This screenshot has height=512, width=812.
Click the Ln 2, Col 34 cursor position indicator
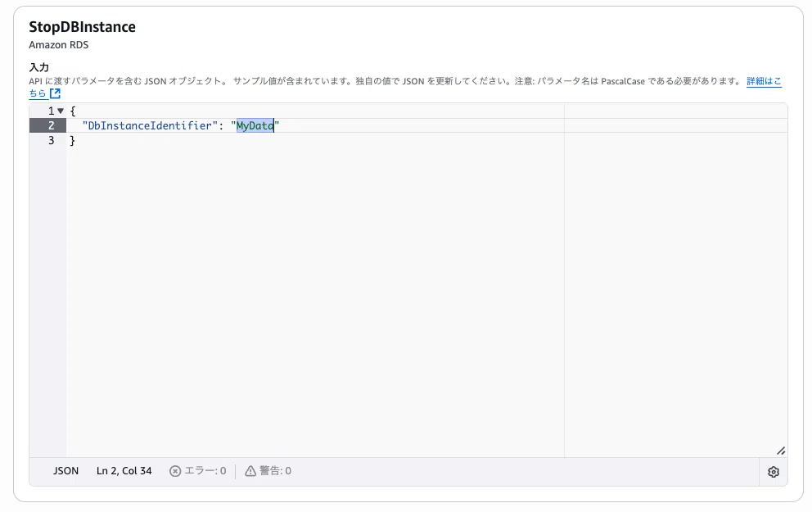pyautogui.click(x=124, y=471)
